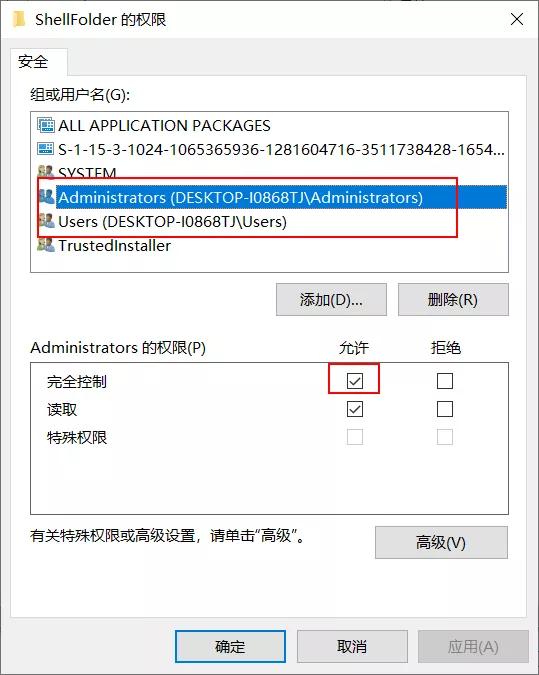539x675 pixels.
Task: Click the 删除(R) button
Action: [453, 300]
